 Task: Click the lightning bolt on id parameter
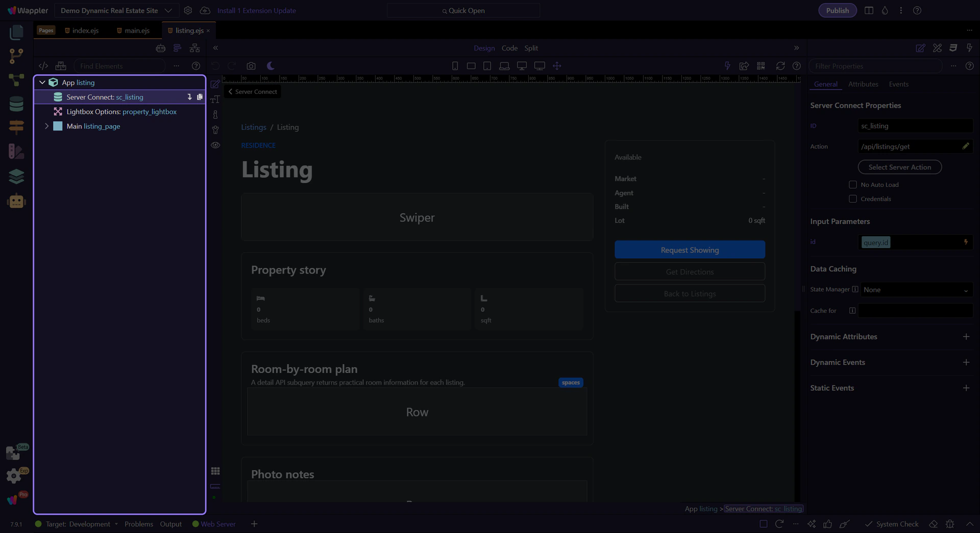[x=965, y=243]
